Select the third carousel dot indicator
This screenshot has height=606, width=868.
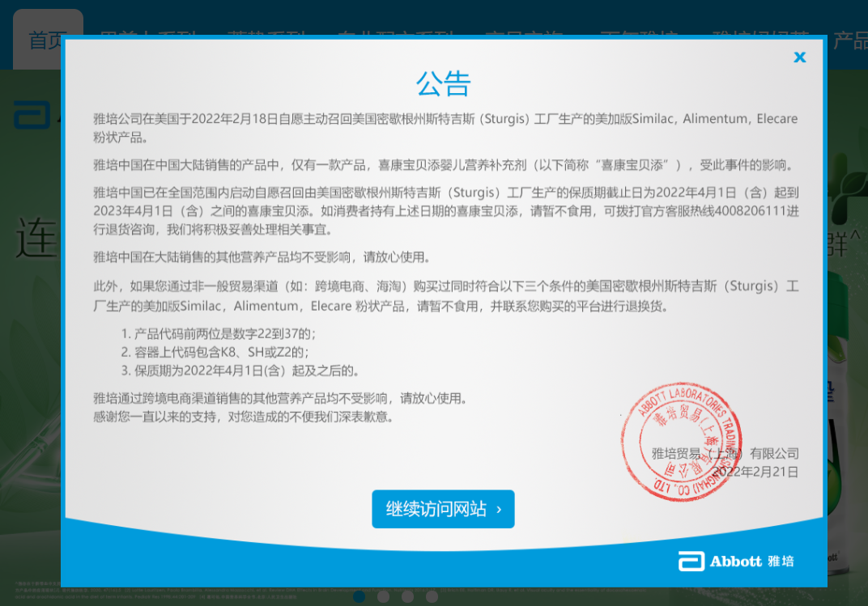[407, 596]
